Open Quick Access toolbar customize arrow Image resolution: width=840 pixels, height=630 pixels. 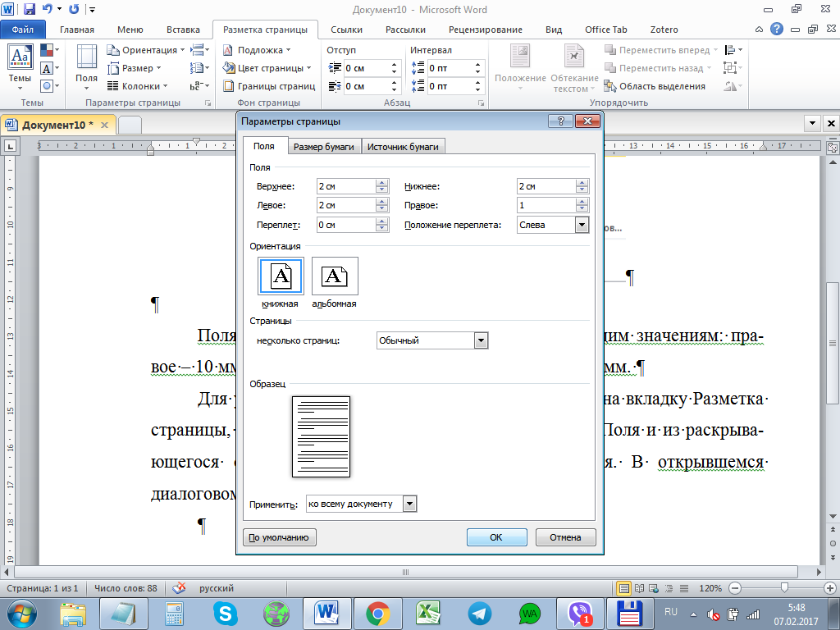pyautogui.click(x=93, y=10)
